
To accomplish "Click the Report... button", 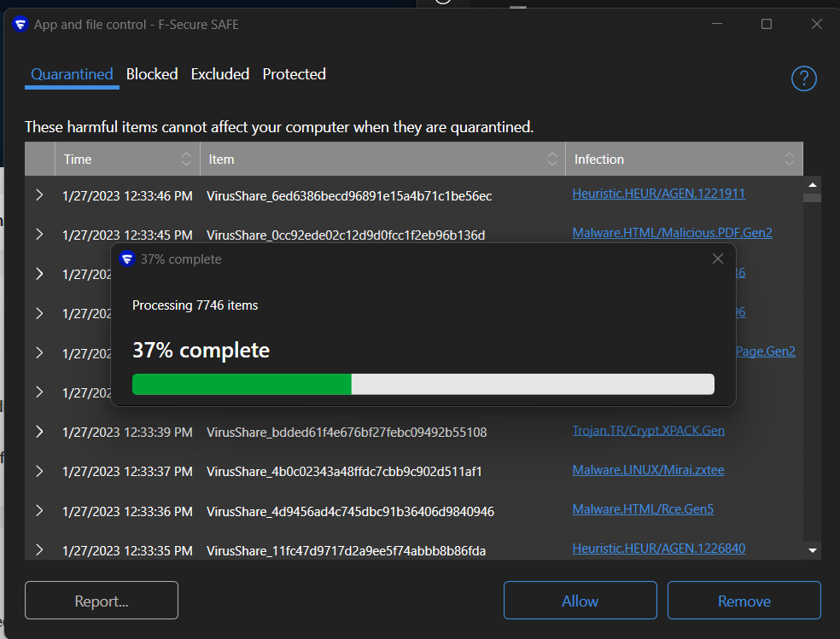I will point(102,601).
